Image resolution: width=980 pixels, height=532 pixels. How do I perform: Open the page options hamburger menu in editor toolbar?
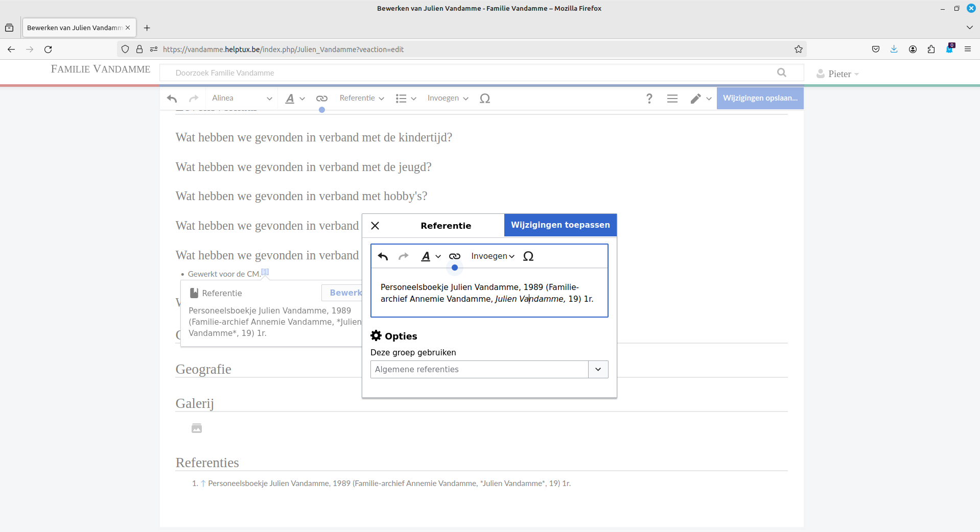coord(672,99)
